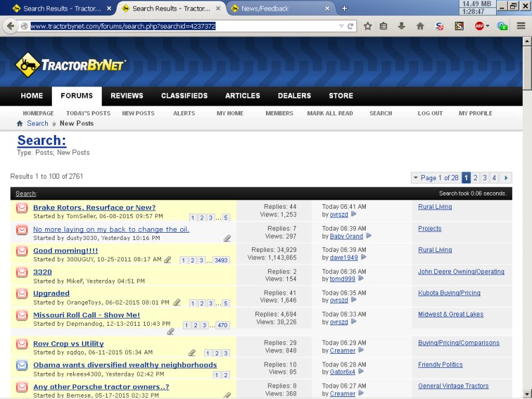
Task: Click the browser back arrow button
Action: tap(11, 26)
